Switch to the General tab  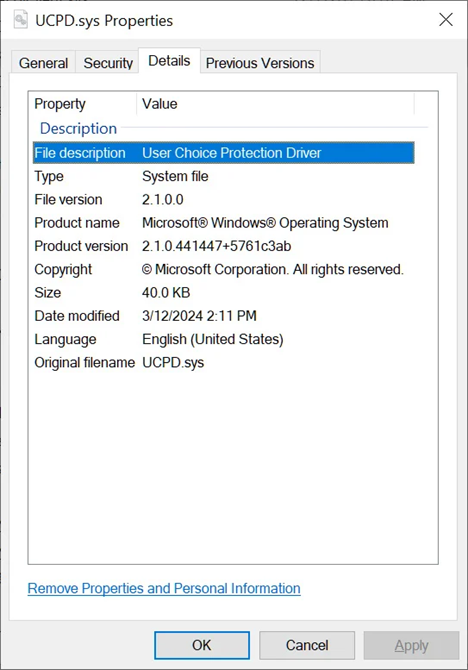[43, 62]
